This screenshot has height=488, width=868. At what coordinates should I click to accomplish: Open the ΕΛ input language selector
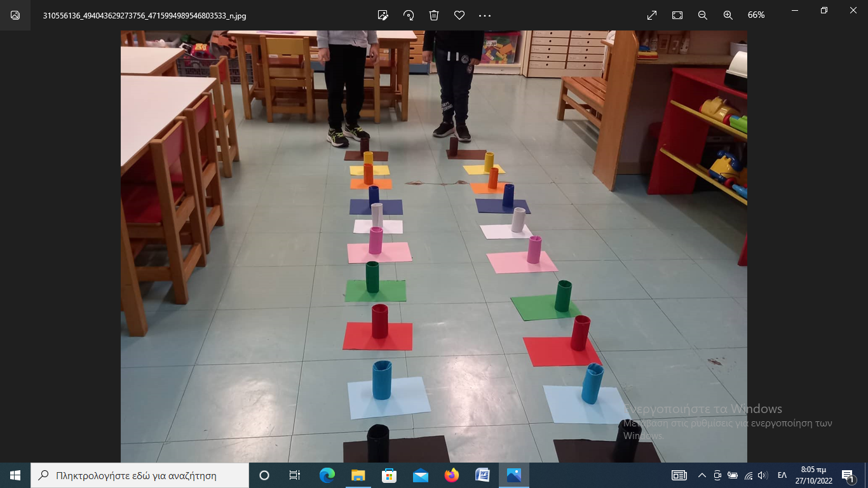[x=782, y=475]
